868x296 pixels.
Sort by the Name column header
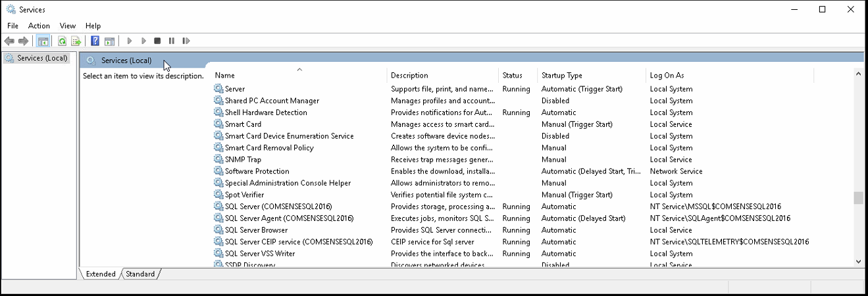pyautogui.click(x=299, y=75)
